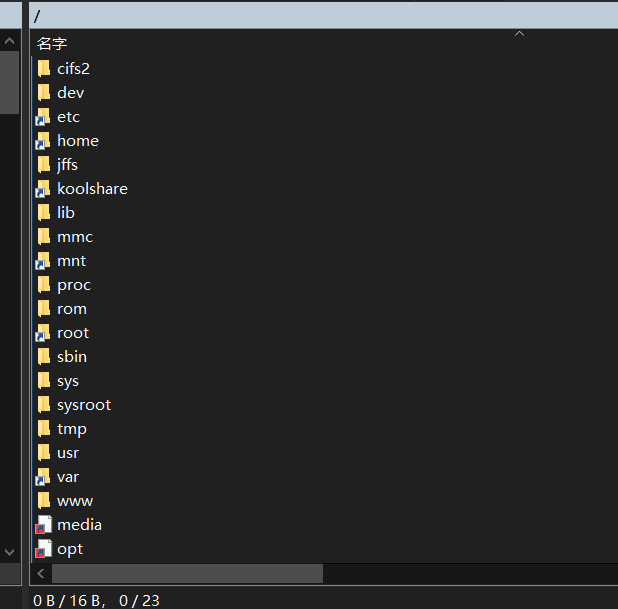Image resolution: width=618 pixels, height=609 pixels.
Task: Click the cifs2 folder icon
Action: 44,69
